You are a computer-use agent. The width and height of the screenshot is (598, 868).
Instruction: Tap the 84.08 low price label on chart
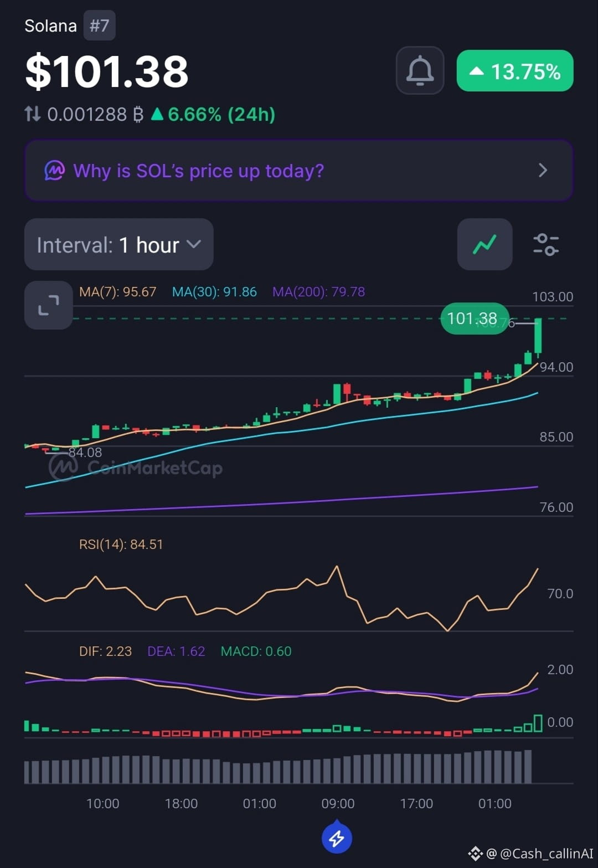pyautogui.click(x=85, y=453)
